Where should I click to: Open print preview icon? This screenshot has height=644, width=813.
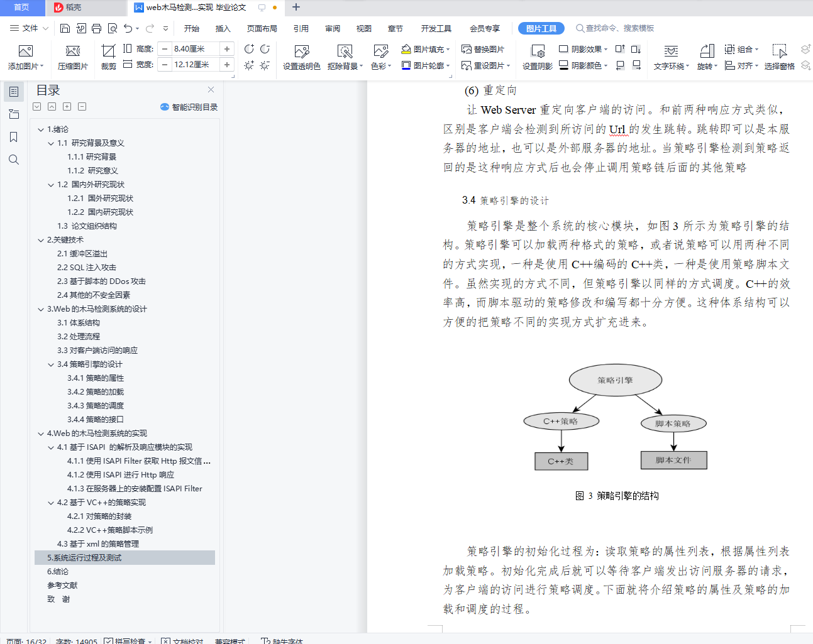[113, 28]
